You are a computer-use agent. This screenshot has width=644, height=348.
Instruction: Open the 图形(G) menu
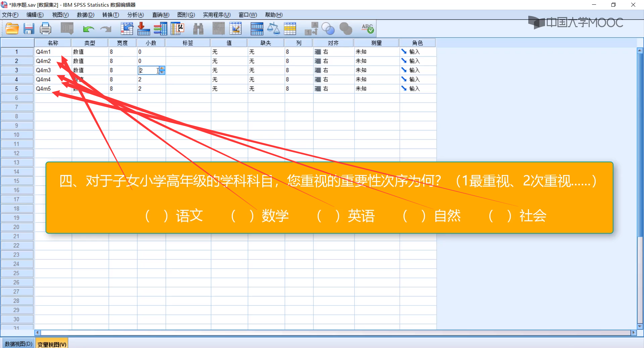pos(186,15)
